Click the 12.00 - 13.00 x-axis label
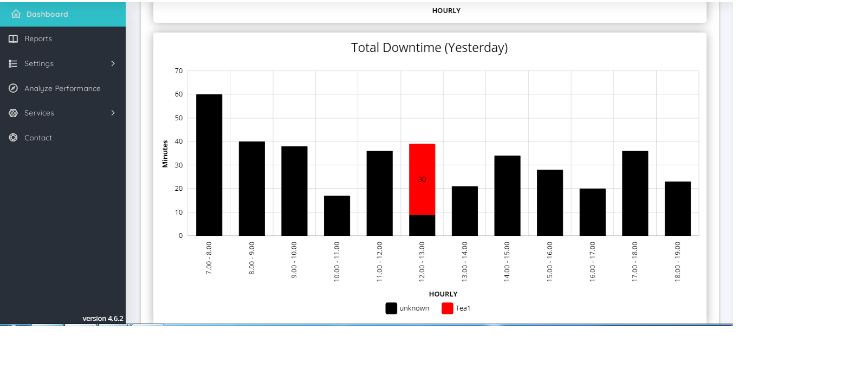This screenshot has height=387, width=868. [422, 262]
